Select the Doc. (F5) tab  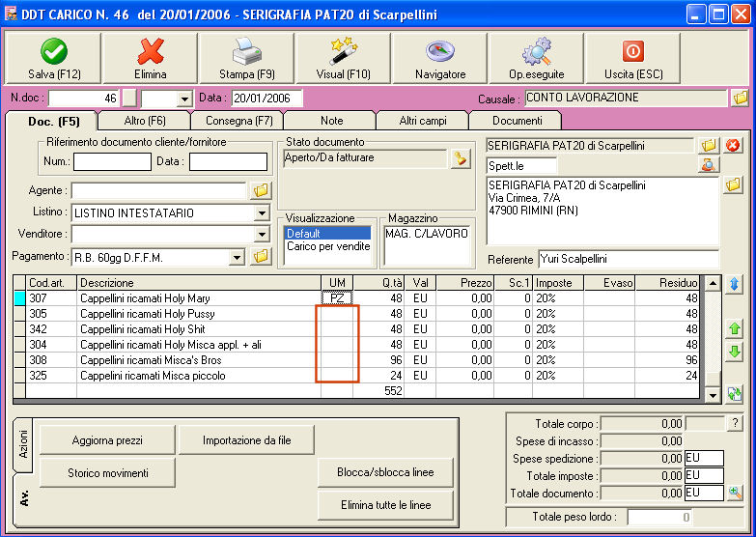tap(53, 121)
